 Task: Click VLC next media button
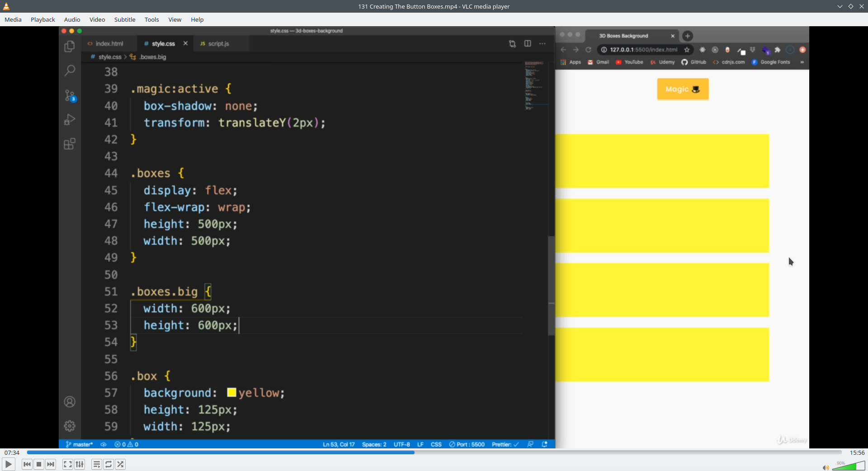pos(51,464)
